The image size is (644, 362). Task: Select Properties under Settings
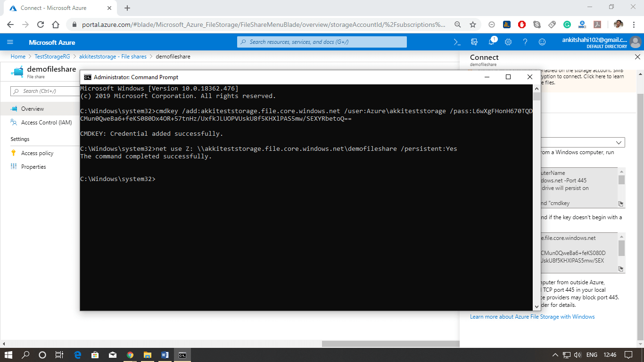tap(33, 166)
